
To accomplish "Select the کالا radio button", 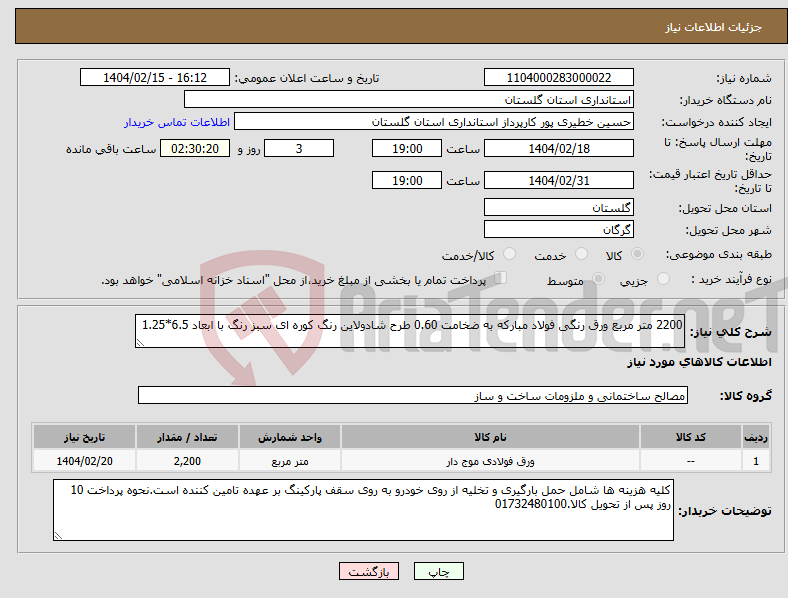I will [x=637, y=254].
